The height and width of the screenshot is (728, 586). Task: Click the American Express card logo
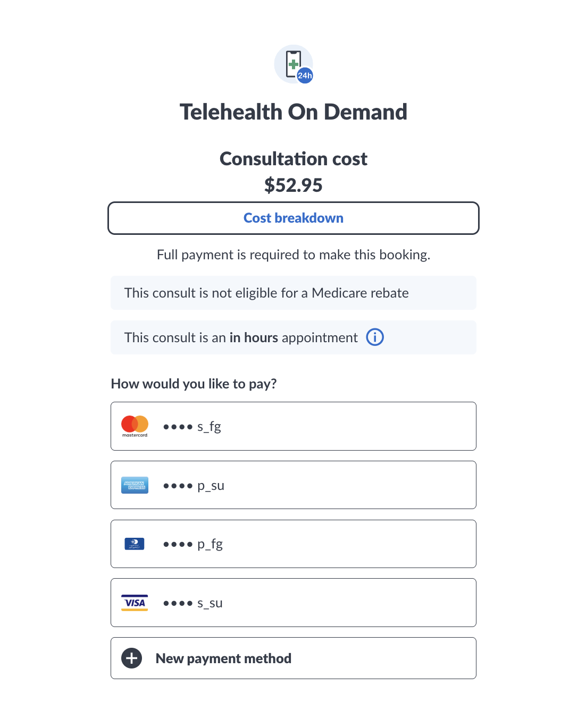135,485
